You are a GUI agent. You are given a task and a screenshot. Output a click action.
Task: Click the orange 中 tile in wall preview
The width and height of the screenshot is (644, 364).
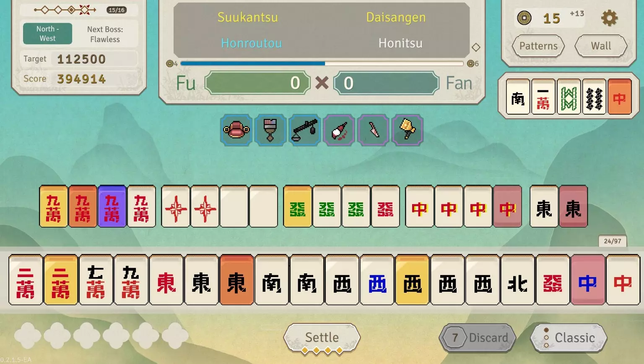pyautogui.click(x=619, y=97)
